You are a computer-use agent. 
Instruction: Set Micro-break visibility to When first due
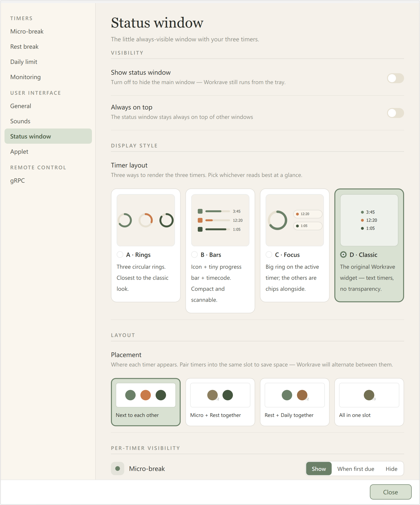356,469
